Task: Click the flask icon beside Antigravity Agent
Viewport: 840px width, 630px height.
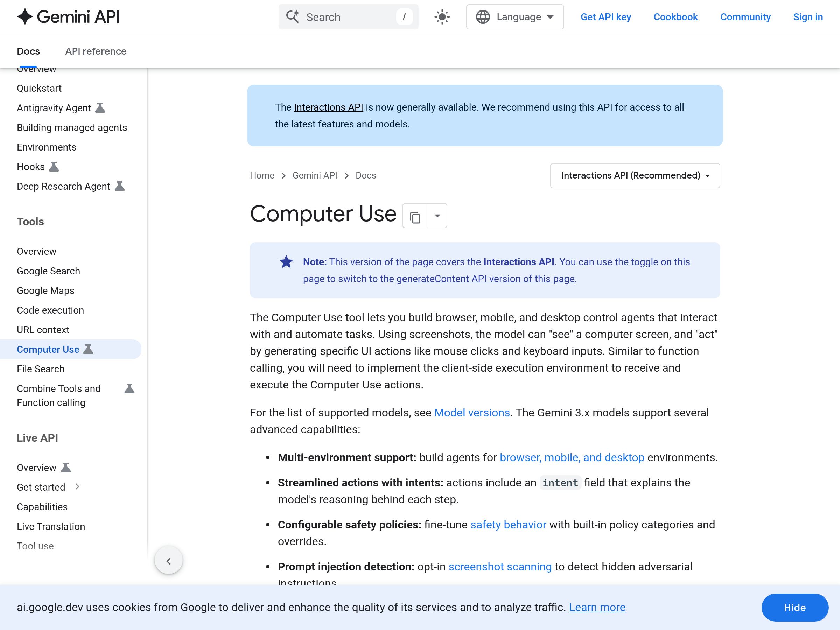Action: tap(100, 108)
